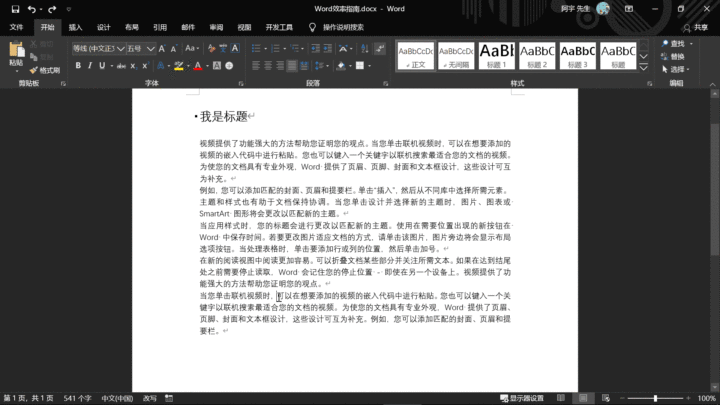The image size is (720, 405).
Task: Click the 查找 (Find) icon
Action: coord(664,44)
